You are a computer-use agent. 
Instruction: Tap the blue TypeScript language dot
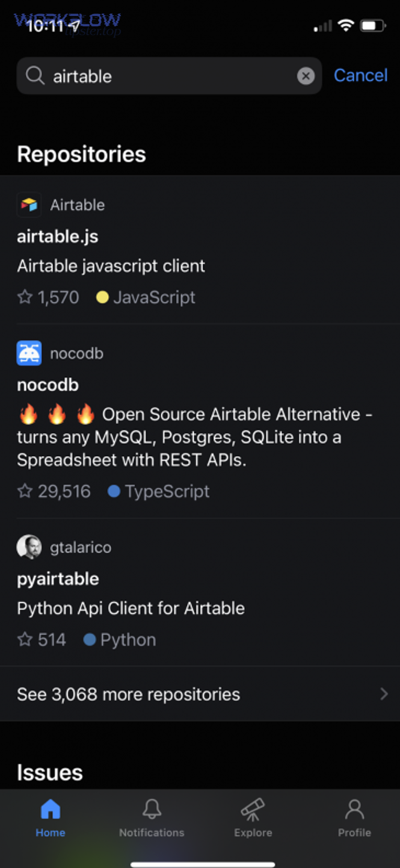(x=114, y=491)
